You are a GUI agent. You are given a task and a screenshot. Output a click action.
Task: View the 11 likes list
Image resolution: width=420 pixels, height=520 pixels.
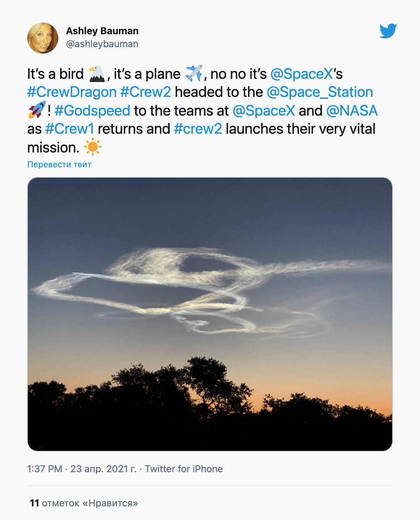click(84, 503)
